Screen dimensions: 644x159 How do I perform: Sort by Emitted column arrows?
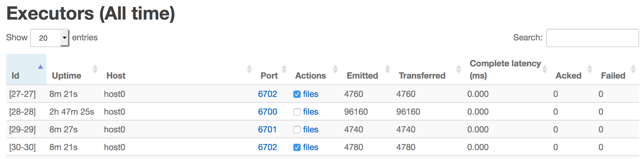click(x=387, y=69)
